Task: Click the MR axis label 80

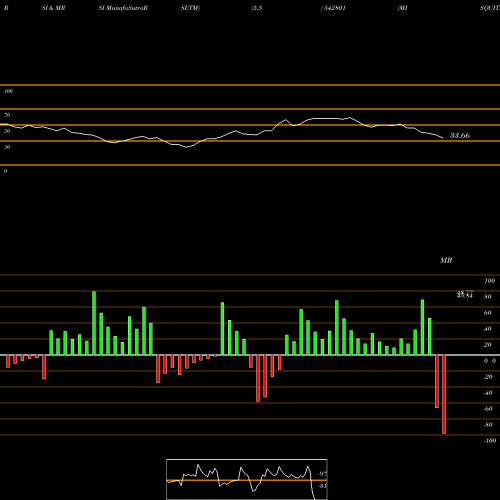Action: (x=488, y=297)
